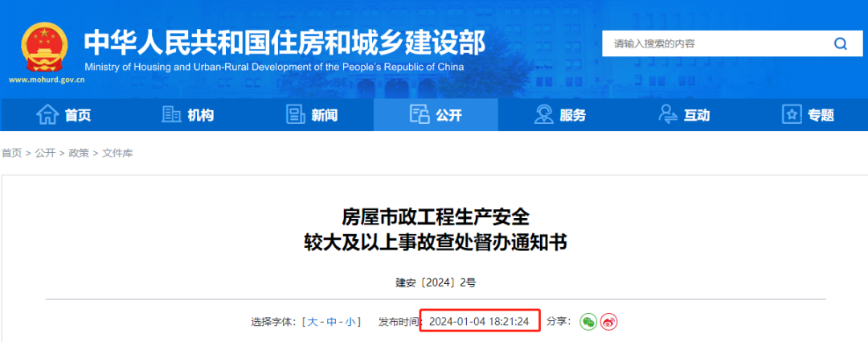Open the 公开 navigation tab

coord(436,115)
